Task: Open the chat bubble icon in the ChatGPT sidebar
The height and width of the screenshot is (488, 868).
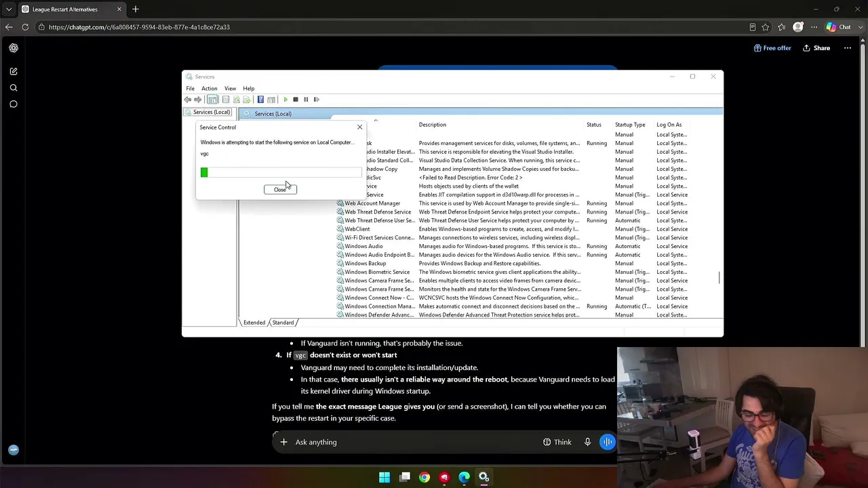Action: (14, 104)
